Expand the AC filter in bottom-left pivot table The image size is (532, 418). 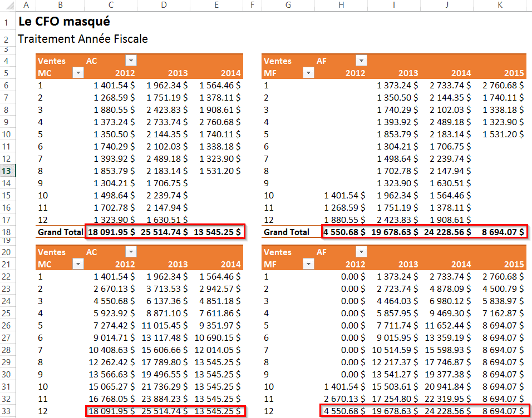tap(131, 252)
